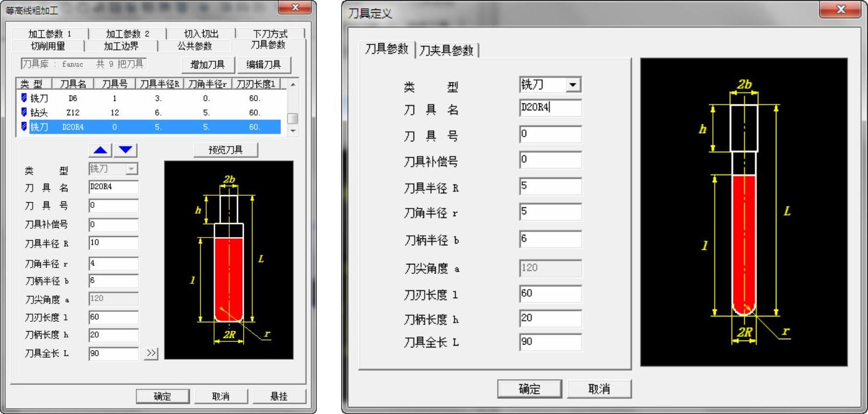Click the 刀角半径 r field showing 4

[x=113, y=264]
